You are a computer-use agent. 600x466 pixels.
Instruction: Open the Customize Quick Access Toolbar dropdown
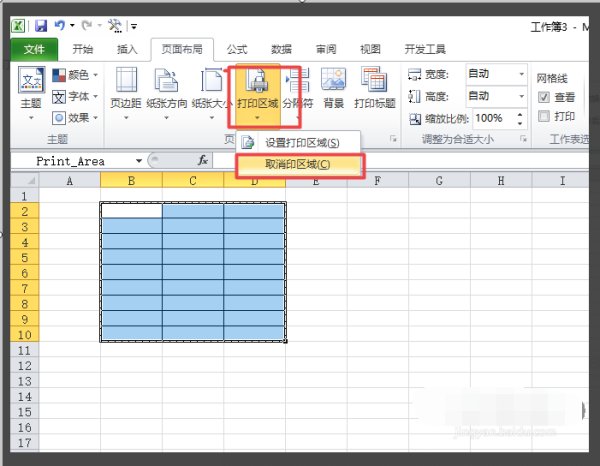[134, 26]
